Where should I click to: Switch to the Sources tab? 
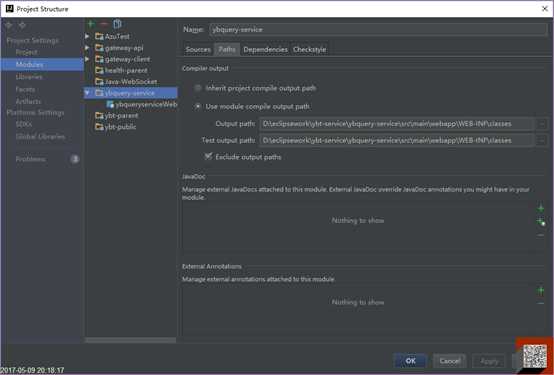pos(198,49)
